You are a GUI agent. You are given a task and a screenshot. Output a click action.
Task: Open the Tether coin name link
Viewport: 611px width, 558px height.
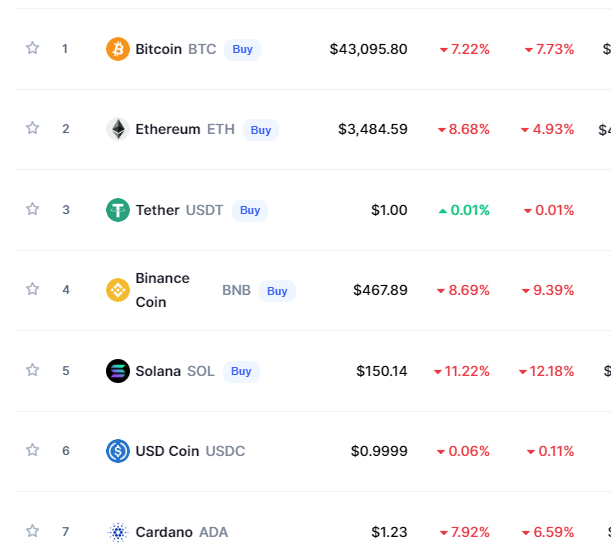tap(157, 210)
